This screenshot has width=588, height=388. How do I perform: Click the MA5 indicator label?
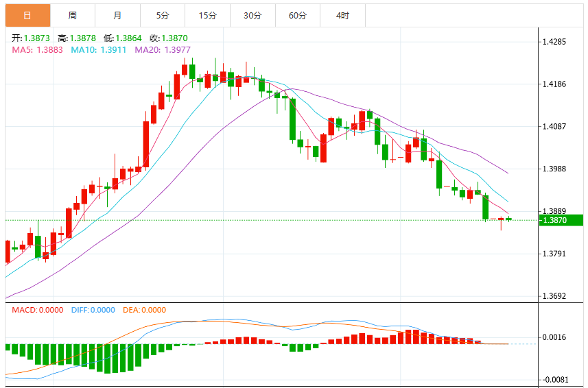pyautogui.click(x=38, y=50)
